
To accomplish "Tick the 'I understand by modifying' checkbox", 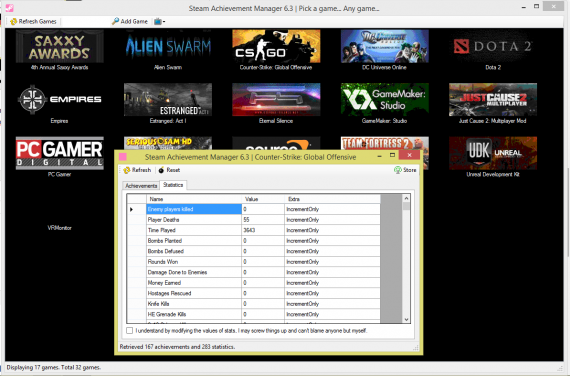I will tap(129, 331).
